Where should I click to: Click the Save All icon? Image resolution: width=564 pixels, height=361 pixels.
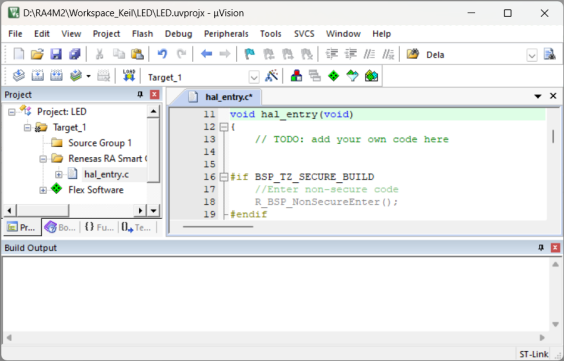74,54
